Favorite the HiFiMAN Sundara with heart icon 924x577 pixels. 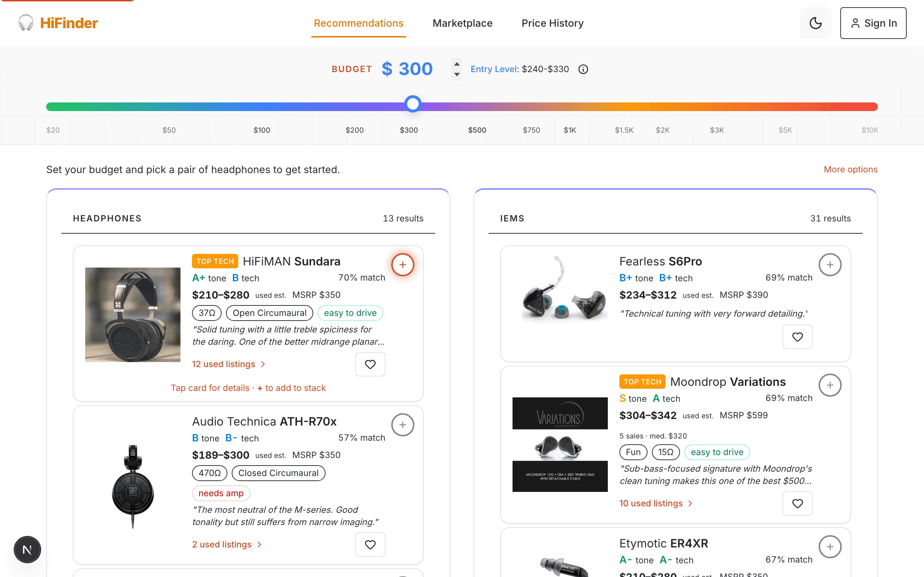point(370,364)
